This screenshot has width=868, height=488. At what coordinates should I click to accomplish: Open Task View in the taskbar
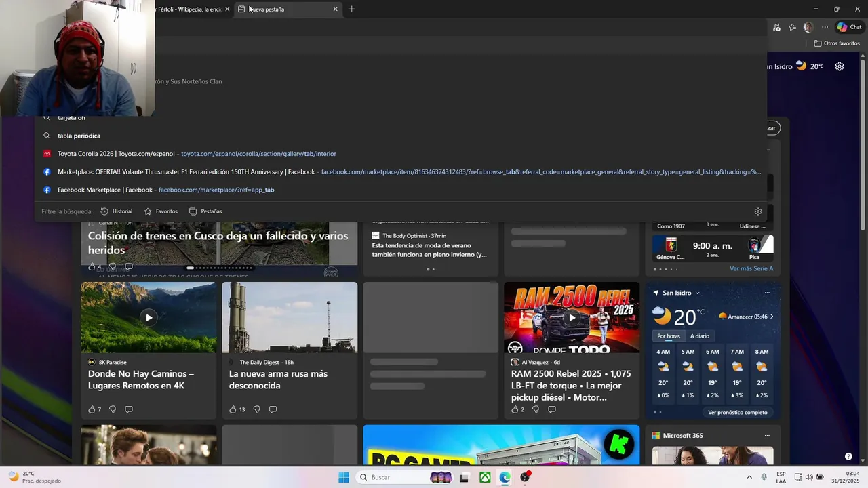click(464, 477)
